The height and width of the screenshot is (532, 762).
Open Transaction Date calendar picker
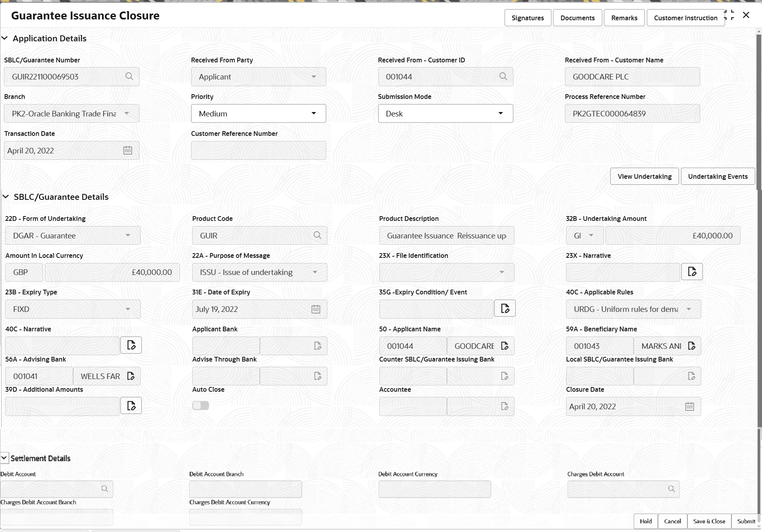(128, 150)
